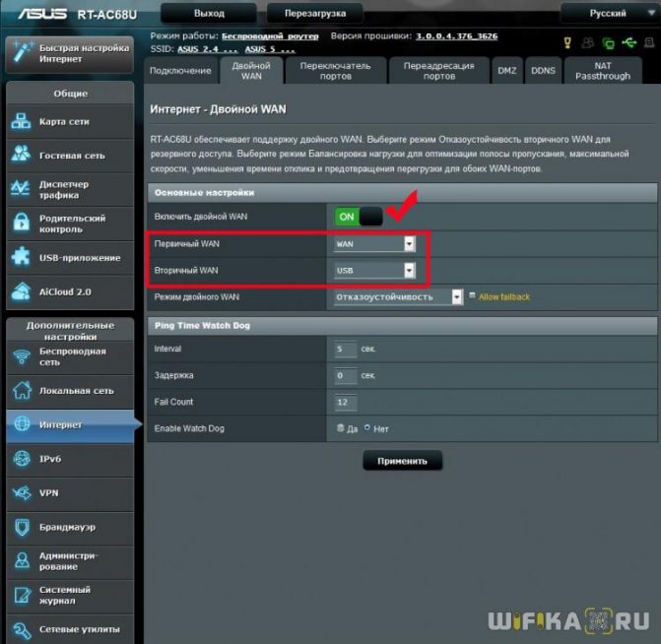Open firmware version 3.0.0.4.376_3626 link
Screen dimensions: 661x644
pyautogui.click(x=456, y=36)
